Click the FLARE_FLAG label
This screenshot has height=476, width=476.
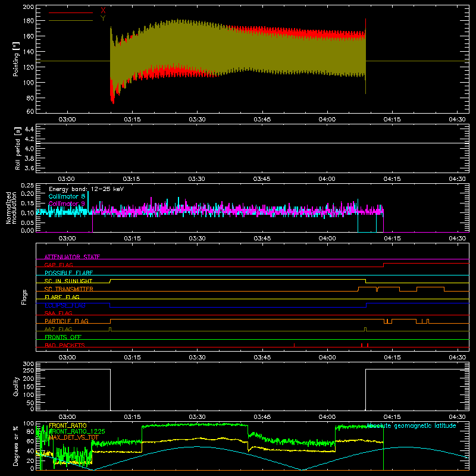click(62, 297)
